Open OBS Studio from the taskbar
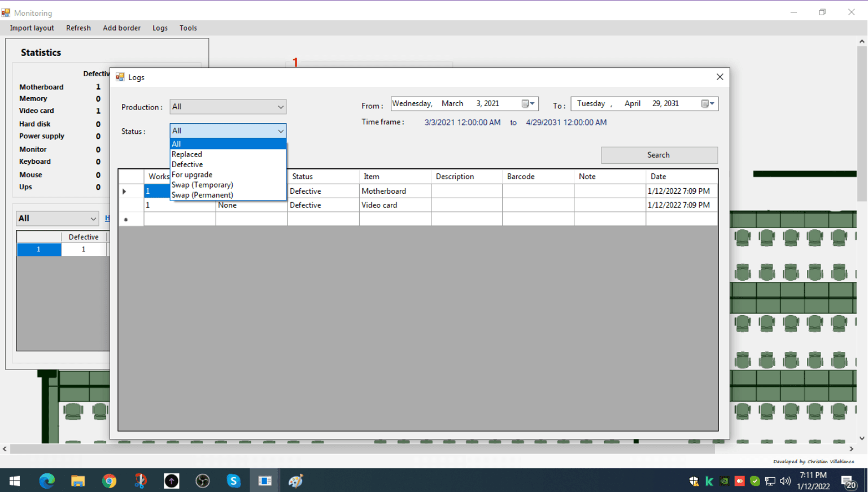Viewport: 868px width, 492px height. tap(202, 481)
